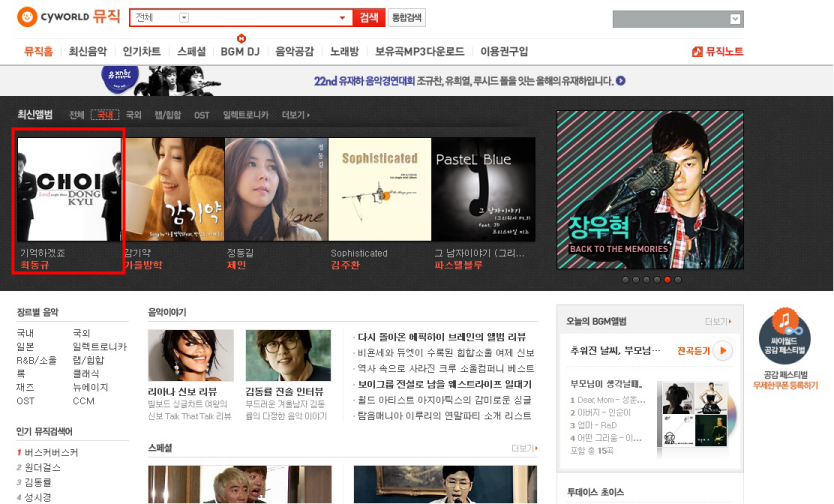This screenshot has height=504, width=834.
Task: Select the third carousel dot under 장우혁 banner
Action: pos(646,280)
